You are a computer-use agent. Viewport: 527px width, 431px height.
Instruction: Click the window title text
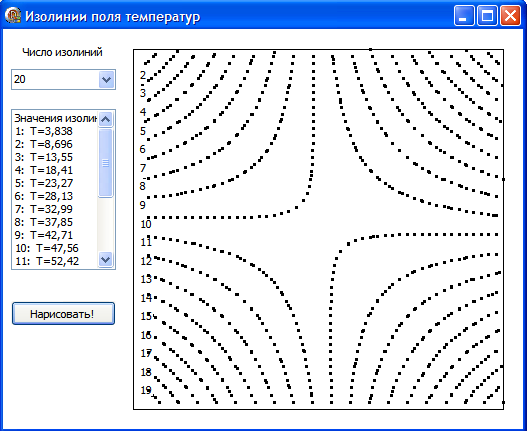(x=113, y=16)
